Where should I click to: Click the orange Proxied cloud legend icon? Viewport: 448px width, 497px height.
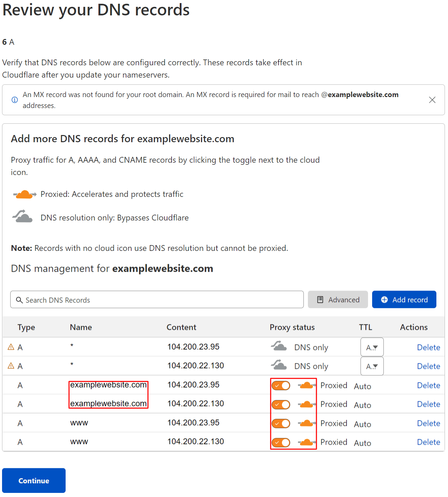25,194
